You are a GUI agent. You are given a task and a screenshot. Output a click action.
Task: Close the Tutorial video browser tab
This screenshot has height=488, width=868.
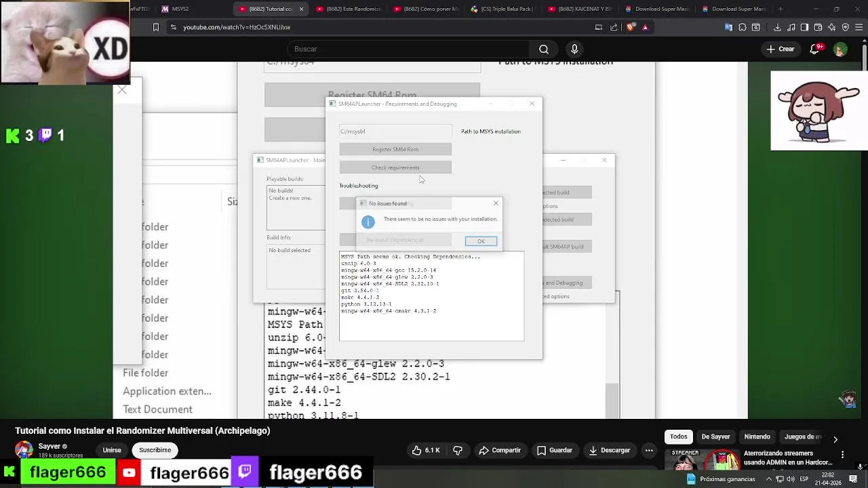click(301, 9)
